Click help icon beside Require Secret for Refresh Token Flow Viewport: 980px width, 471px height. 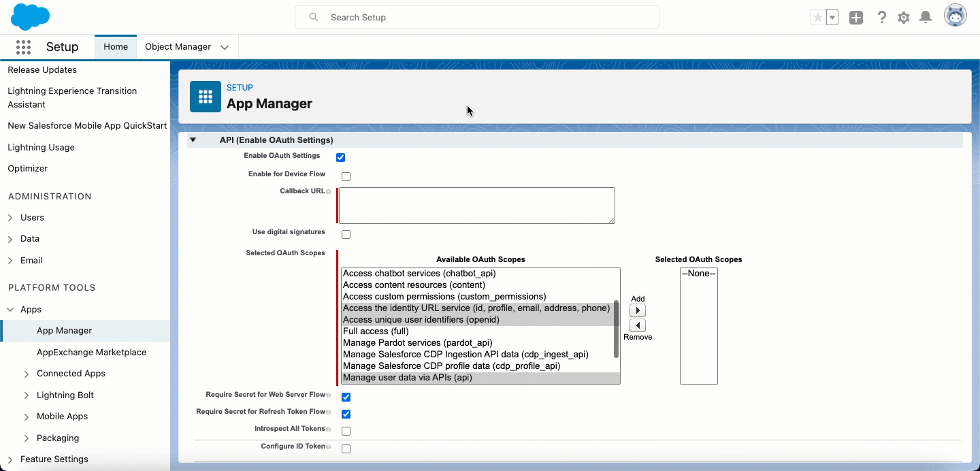[x=329, y=412]
